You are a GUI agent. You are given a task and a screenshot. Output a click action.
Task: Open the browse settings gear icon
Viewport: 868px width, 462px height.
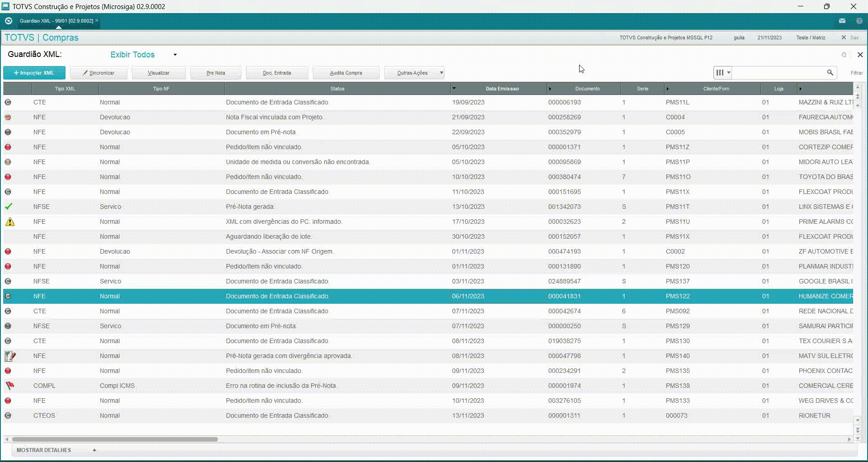[844, 55]
